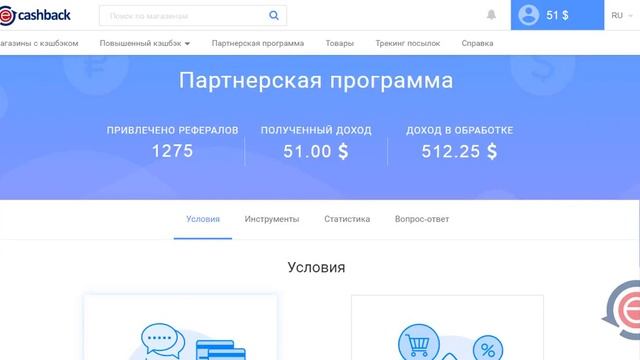Image resolution: width=640 pixels, height=360 pixels.
Task: Switch to the Статистика tab
Action: (x=347, y=219)
